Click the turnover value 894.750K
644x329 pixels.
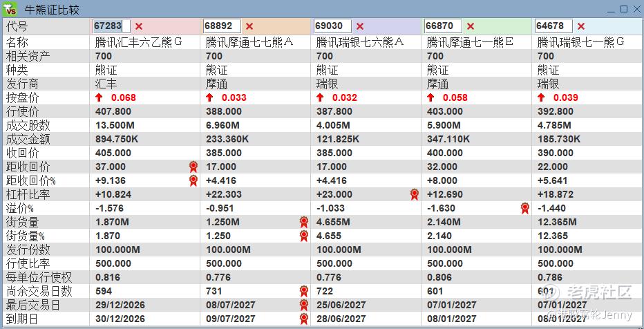pyautogui.click(x=117, y=139)
